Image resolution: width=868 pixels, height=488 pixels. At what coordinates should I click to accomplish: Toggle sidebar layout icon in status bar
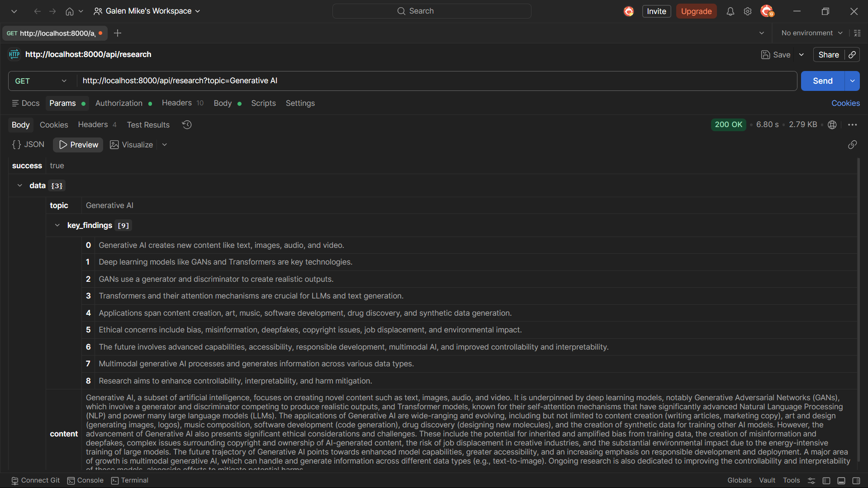tap(826, 480)
